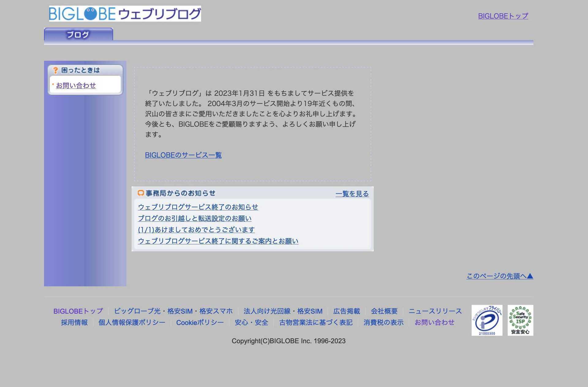588x387 pixels.
Task: Open 採用情報 footer link
Action: (74, 323)
